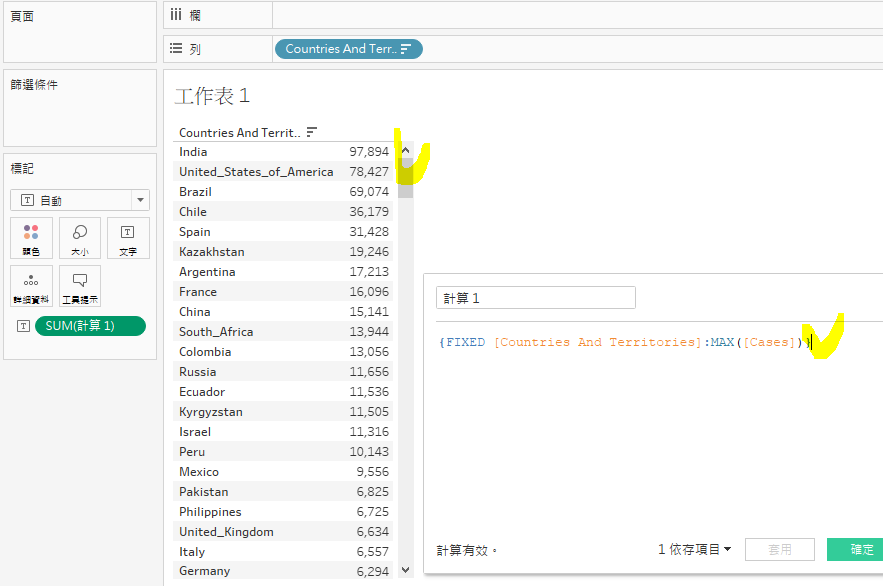The width and height of the screenshot is (883, 586).
Task: Click the scroll down arrow of the table
Action: click(405, 570)
